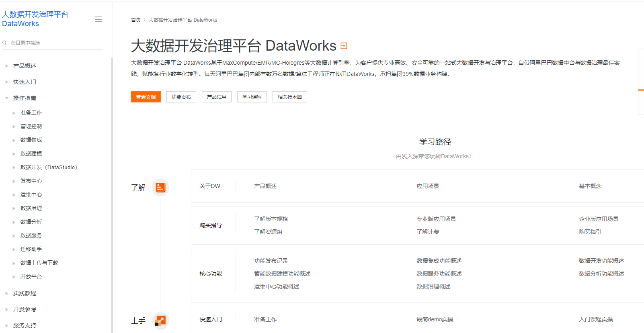644x333 pixels.
Task: Click the 关于DW category label
Action: (210, 186)
